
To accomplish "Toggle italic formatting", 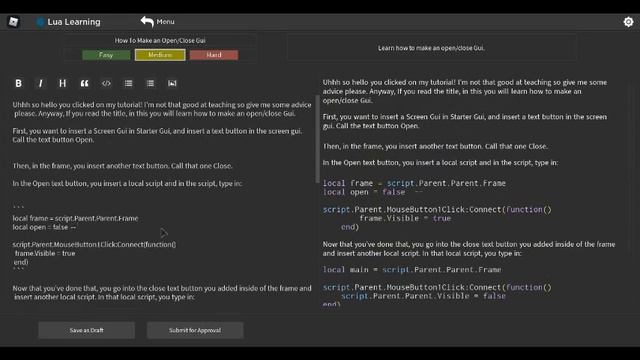I will pos(40,83).
